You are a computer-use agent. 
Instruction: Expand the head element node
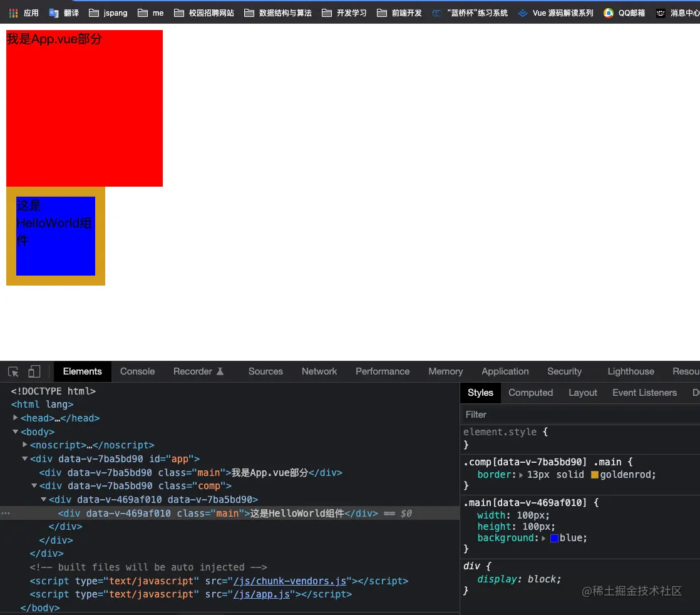15,418
